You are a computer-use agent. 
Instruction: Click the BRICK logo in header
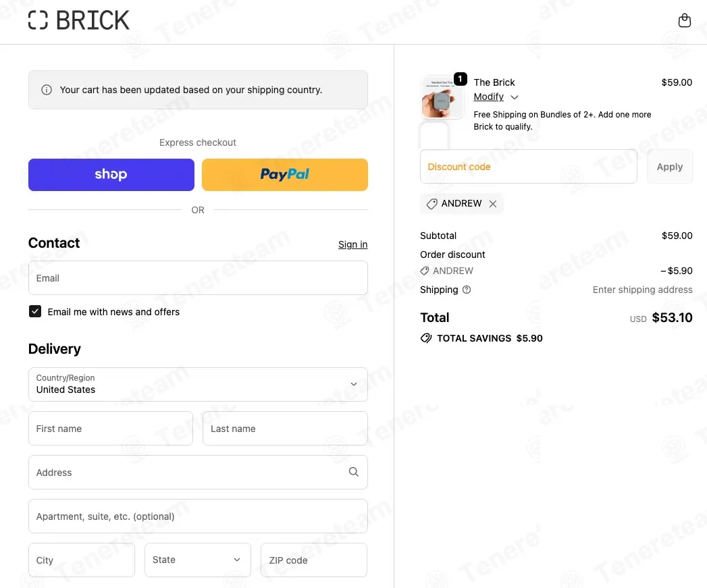point(79,20)
